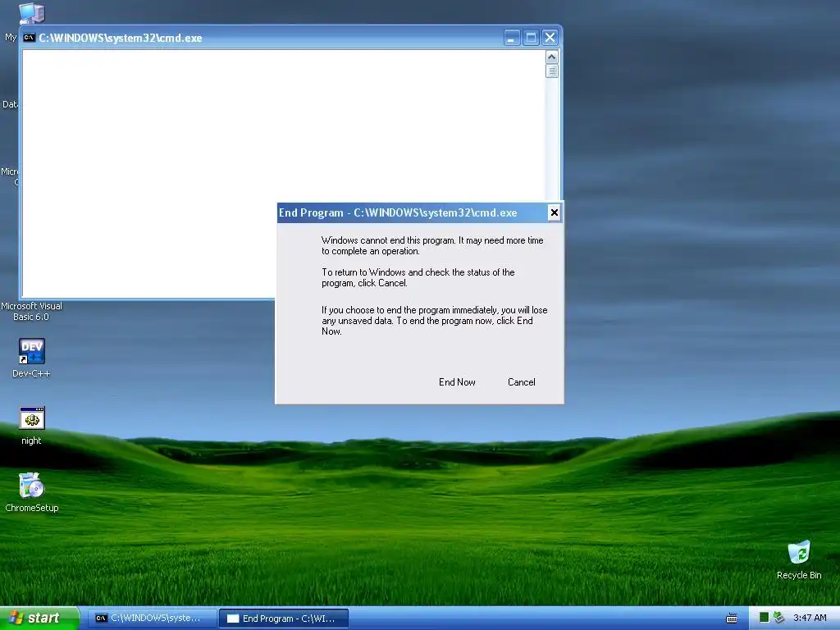
Task: Click the network connection tray icon
Action: [779, 618]
